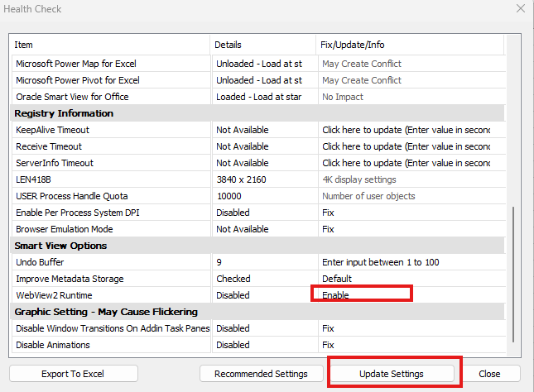Click Fix for Disable Window Transitions row
The height and width of the screenshot is (392, 534).
click(328, 328)
